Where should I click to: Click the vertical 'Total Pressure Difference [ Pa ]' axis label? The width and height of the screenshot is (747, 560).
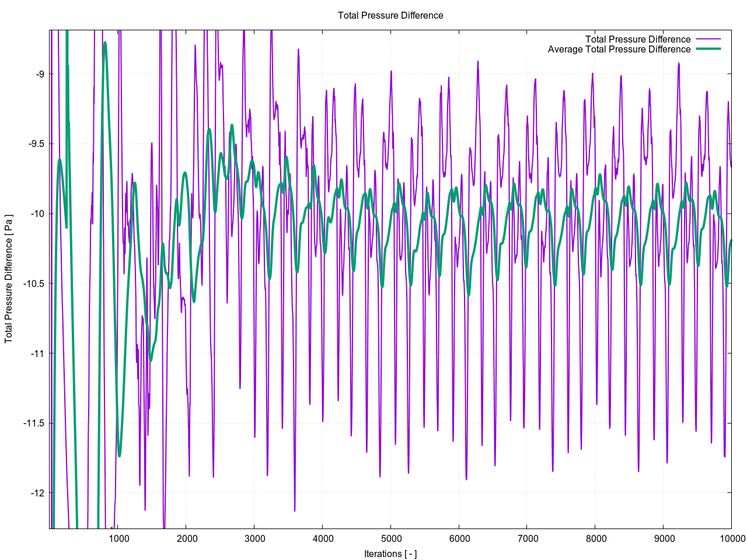(x=9, y=279)
